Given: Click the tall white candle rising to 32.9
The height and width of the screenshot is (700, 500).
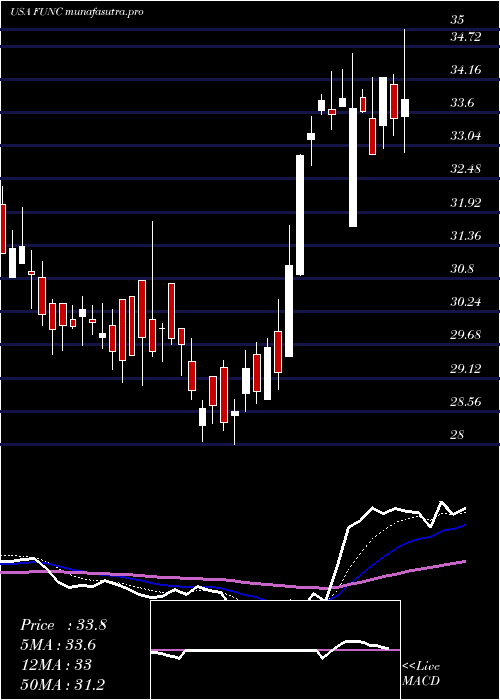Looking at the screenshot, I should [x=300, y=215].
